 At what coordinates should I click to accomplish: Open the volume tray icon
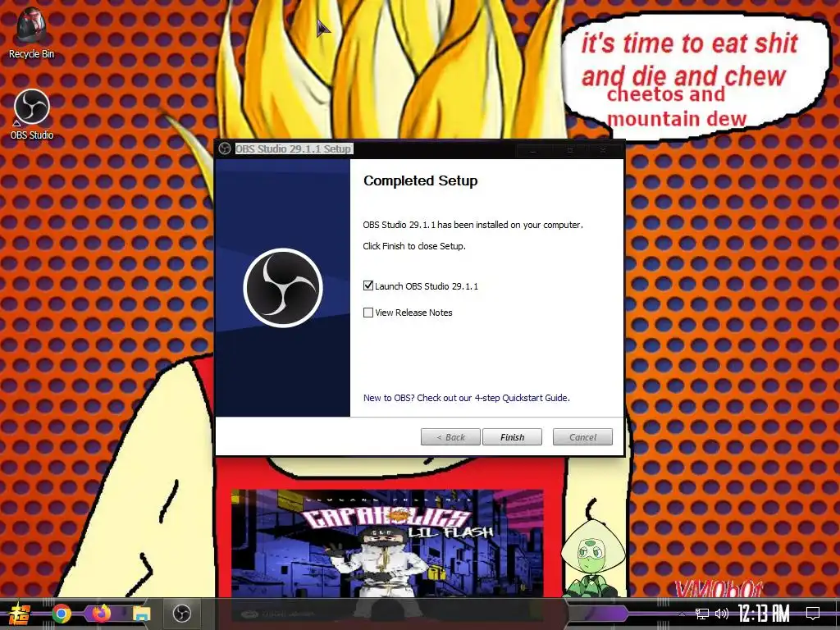722,614
